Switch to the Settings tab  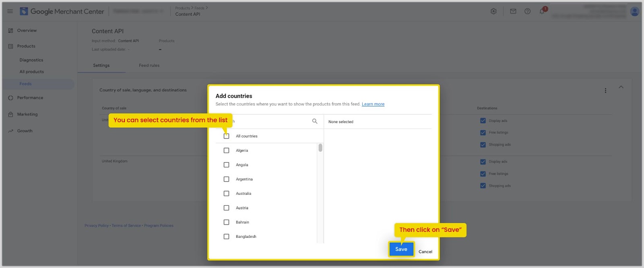[101, 66]
